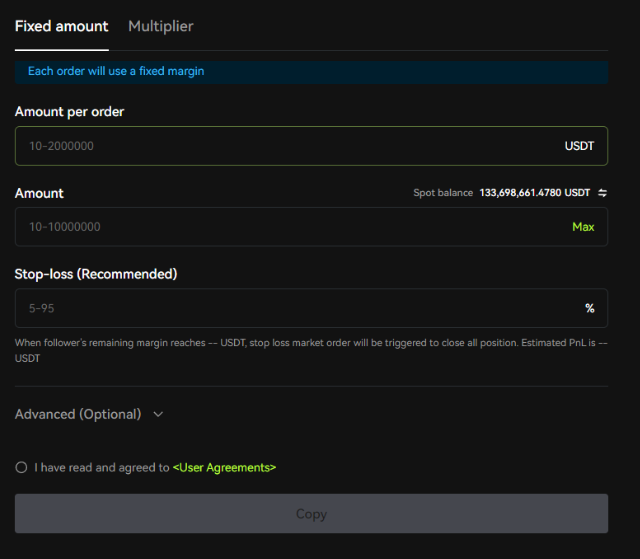Screen dimensions: 640x559
Task: Click the transfer arrows icon beside Spot balance
Action: click(602, 193)
